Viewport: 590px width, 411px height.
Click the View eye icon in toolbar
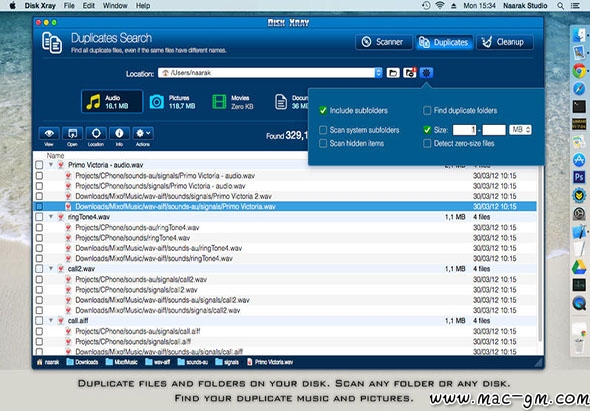pyautogui.click(x=49, y=133)
